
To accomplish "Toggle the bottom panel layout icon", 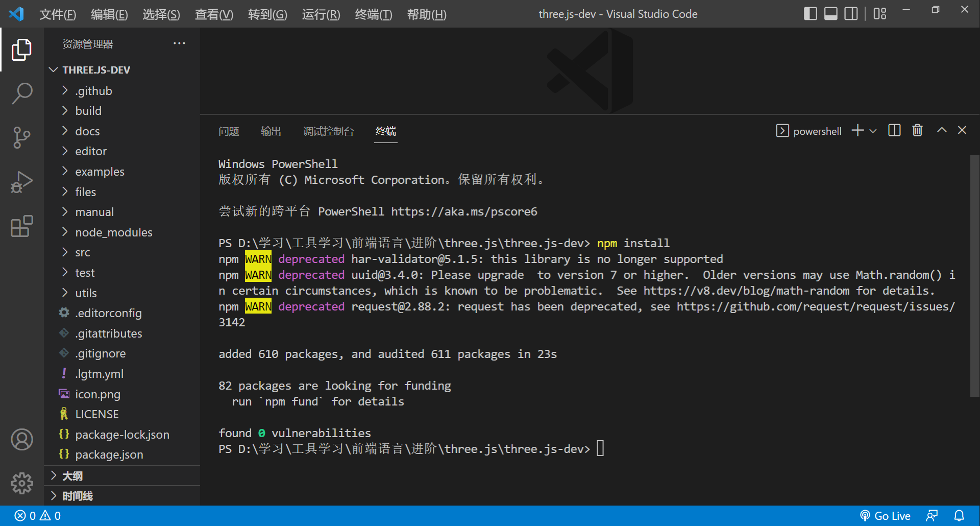I will pos(831,14).
